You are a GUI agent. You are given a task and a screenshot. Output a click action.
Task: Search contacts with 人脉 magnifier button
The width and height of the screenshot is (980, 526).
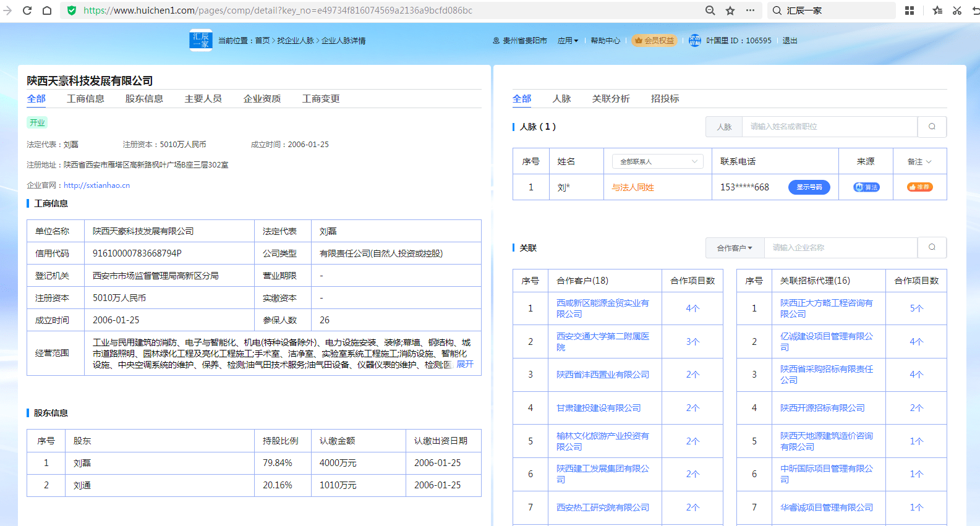pyautogui.click(x=932, y=127)
